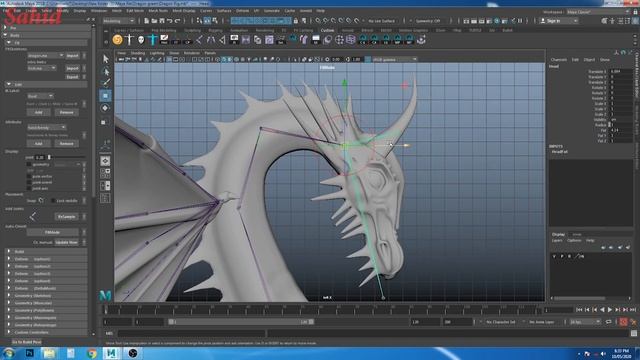Open the FitSkeletons file dropdown

46,56
